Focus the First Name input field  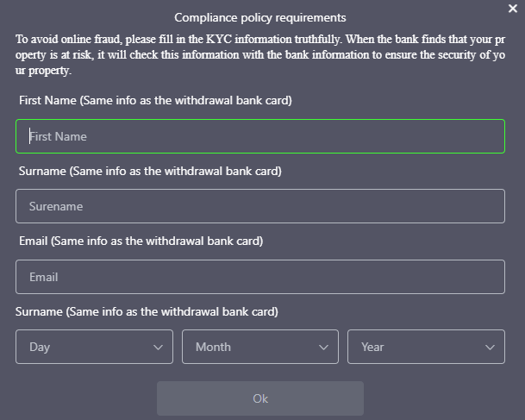[259, 136]
